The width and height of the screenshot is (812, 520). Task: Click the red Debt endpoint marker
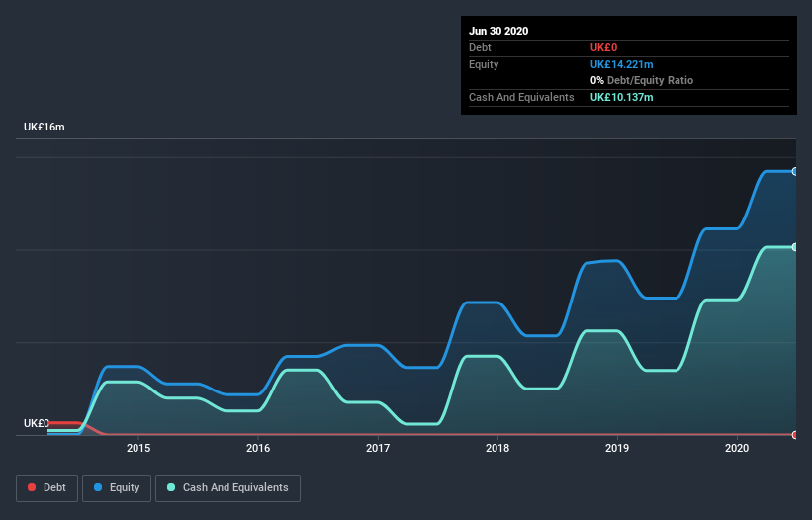pos(795,435)
